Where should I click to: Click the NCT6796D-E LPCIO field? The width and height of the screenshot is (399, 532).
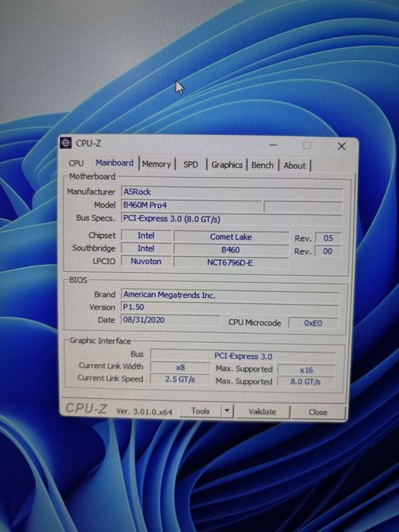(231, 263)
